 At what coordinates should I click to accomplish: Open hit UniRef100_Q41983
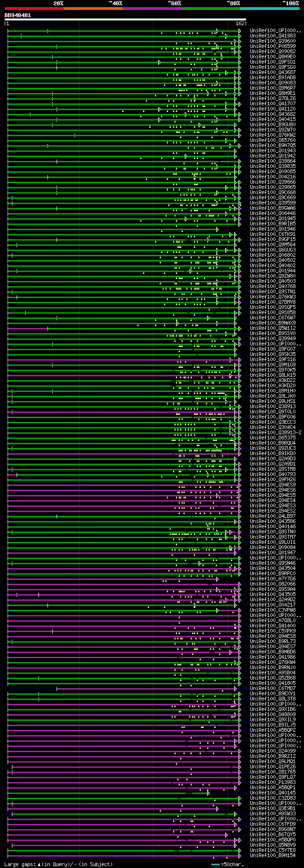click(x=273, y=36)
